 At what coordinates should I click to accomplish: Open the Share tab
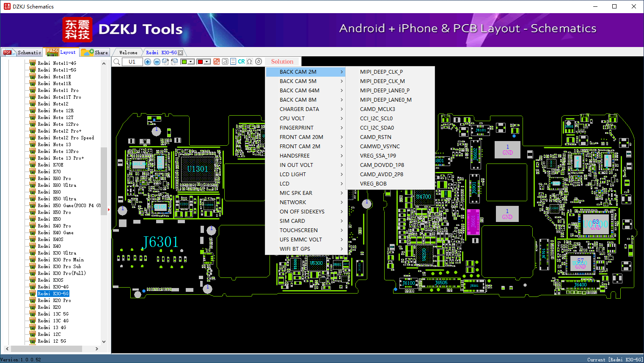95,53
